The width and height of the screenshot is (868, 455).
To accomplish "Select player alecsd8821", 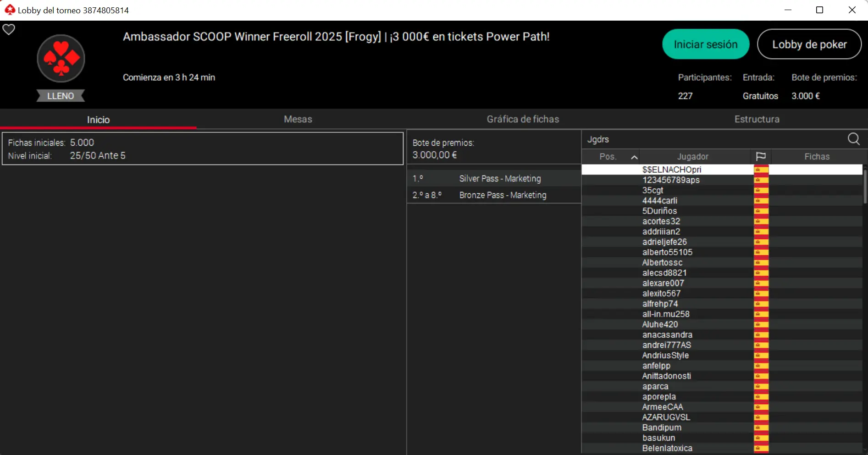I will coord(722,273).
